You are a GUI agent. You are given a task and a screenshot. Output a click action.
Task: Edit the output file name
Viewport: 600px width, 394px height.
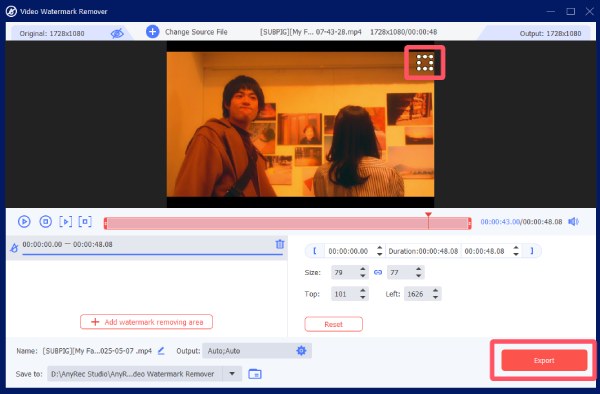(161, 350)
